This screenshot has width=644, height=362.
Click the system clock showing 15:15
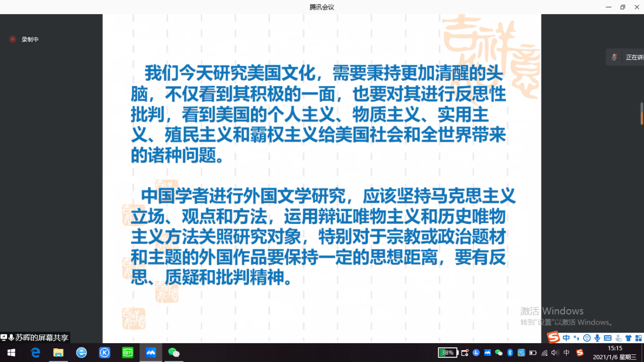pos(615,348)
